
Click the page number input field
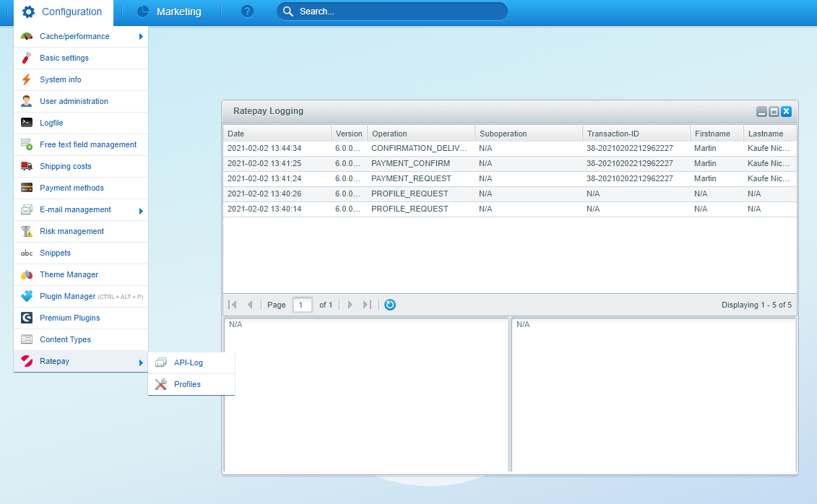point(303,305)
